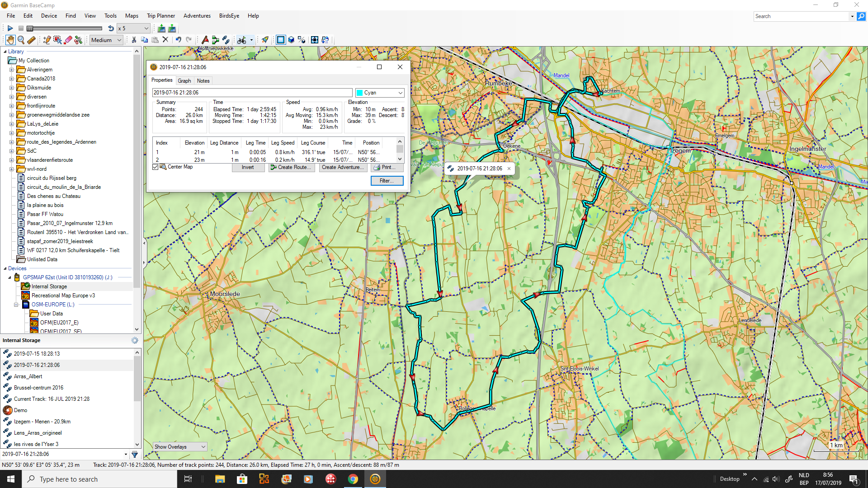Select the Hand pan tool
This screenshot has height=488, width=868.
[x=10, y=40]
